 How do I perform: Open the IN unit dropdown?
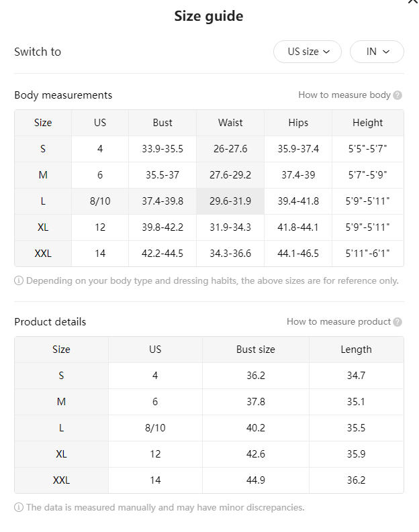(377, 52)
